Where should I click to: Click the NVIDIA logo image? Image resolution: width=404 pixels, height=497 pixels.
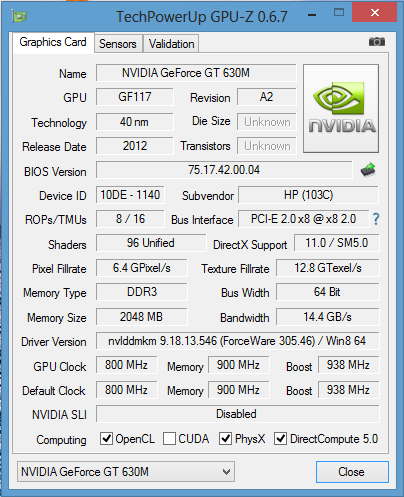tap(341, 109)
